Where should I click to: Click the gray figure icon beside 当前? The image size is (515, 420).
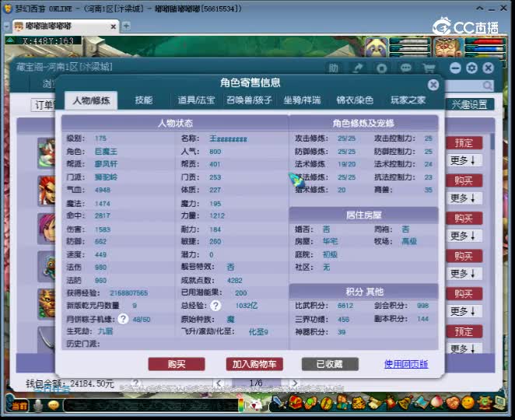(x=38, y=406)
